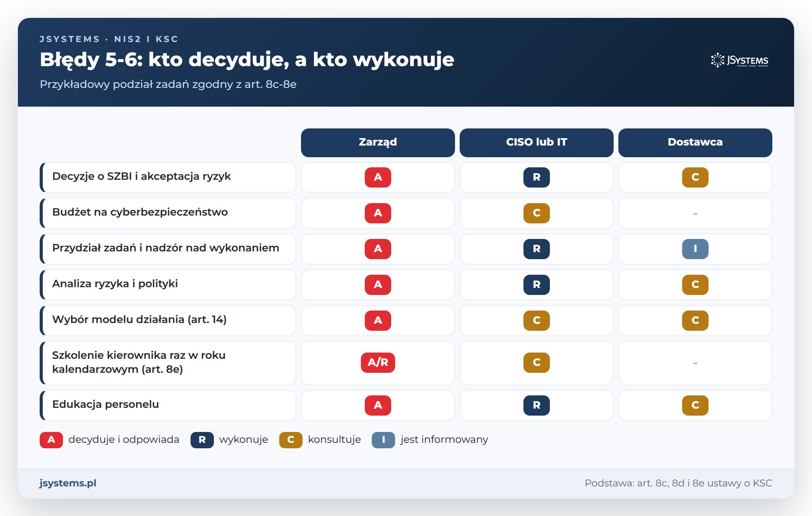The image size is (812, 516).
Task: Select the Dostawca column header
Action: tap(695, 142)
